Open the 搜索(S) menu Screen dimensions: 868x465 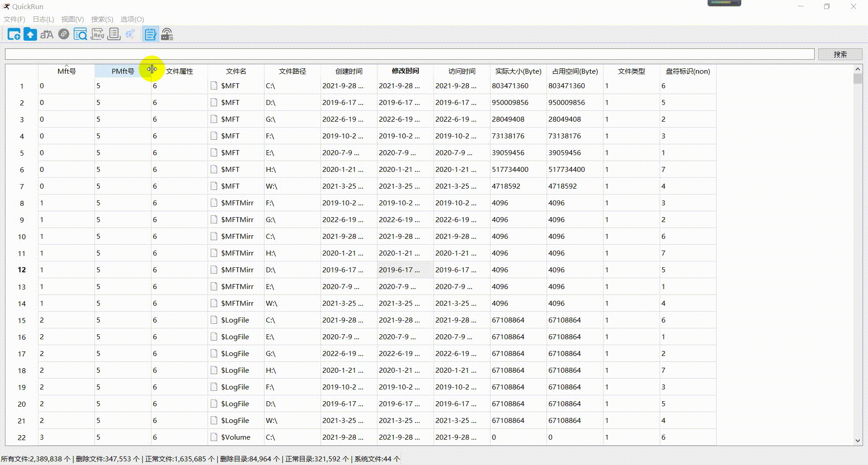point(102,19)
